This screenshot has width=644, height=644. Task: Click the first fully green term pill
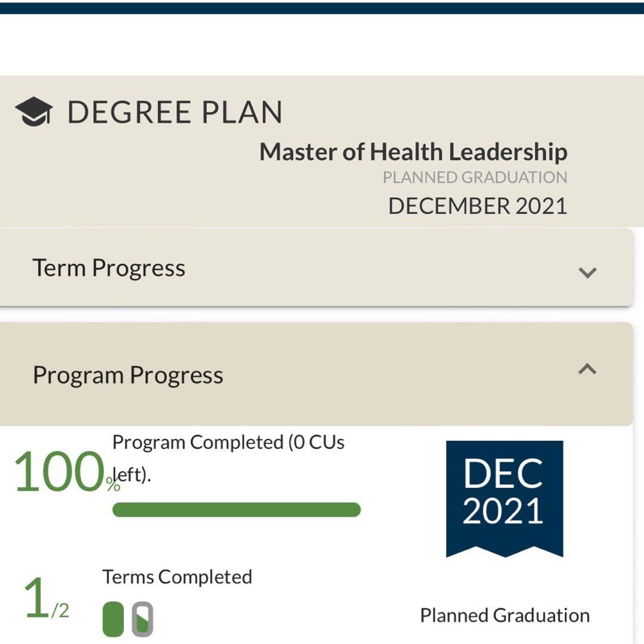113,619
